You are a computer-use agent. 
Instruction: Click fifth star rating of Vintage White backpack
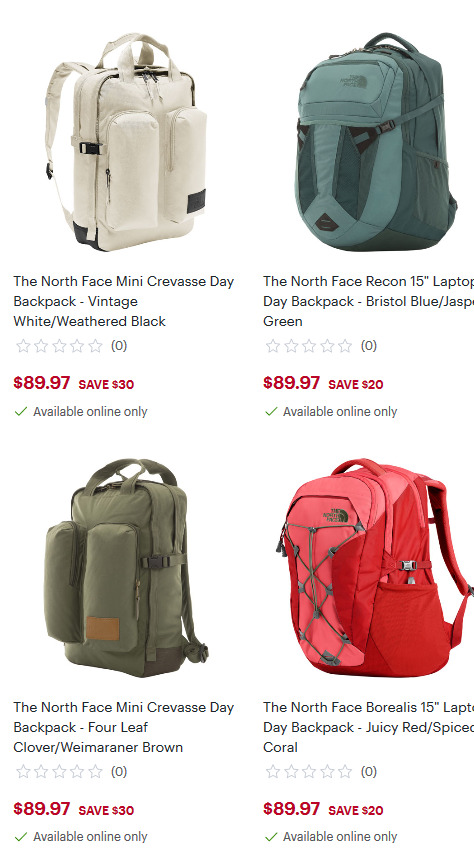point(95,346)
